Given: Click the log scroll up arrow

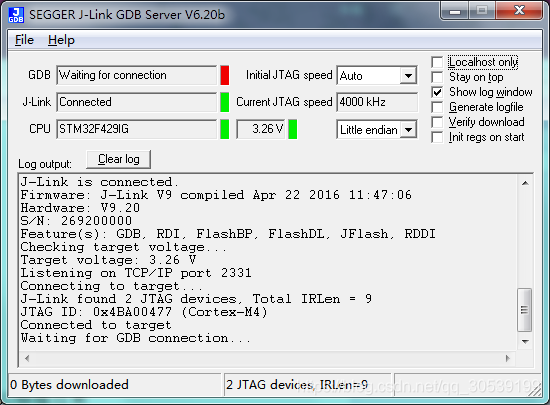Looking at the screenshot, I should [525, 183].
